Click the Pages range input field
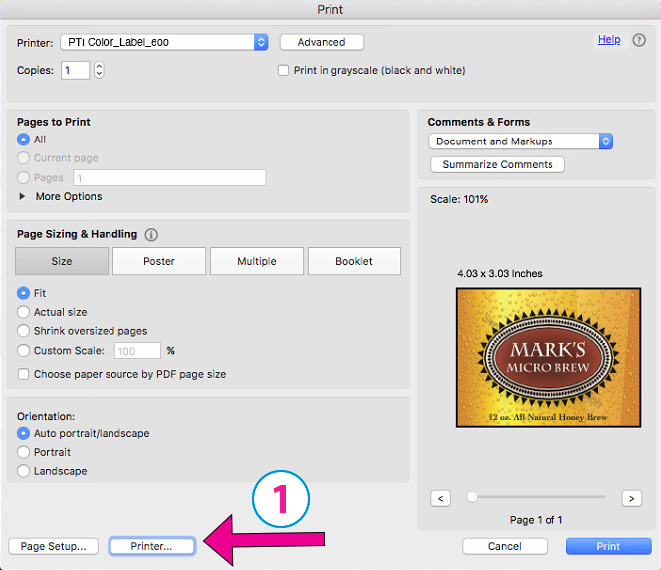 170,177
